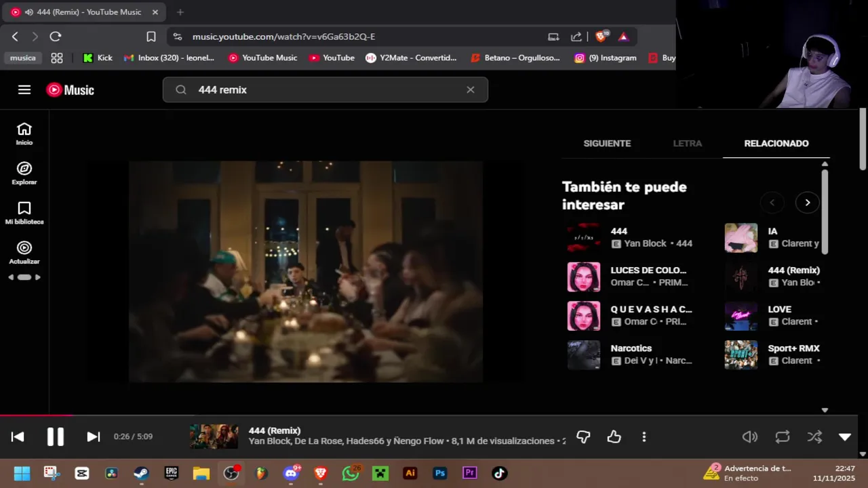Viewport: 868px width, 488px height.
Task: Open the Inbox (320) Gmail bookmark
Action: pos(169,58)
